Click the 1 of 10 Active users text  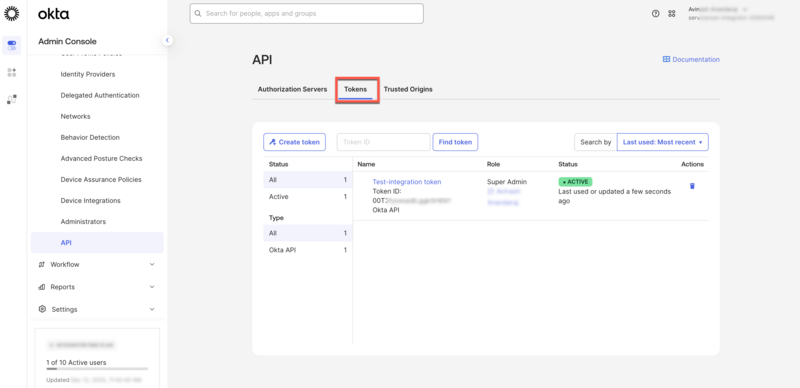[76, 363]
